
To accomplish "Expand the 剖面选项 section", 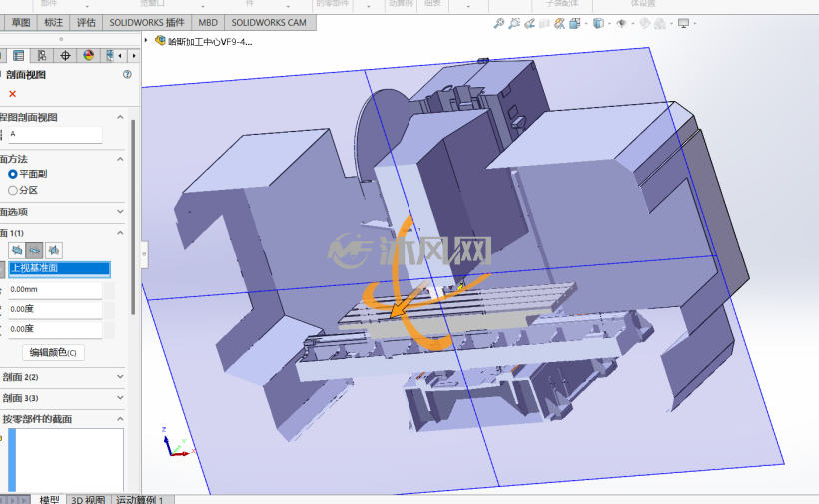I will coord(120,212).
